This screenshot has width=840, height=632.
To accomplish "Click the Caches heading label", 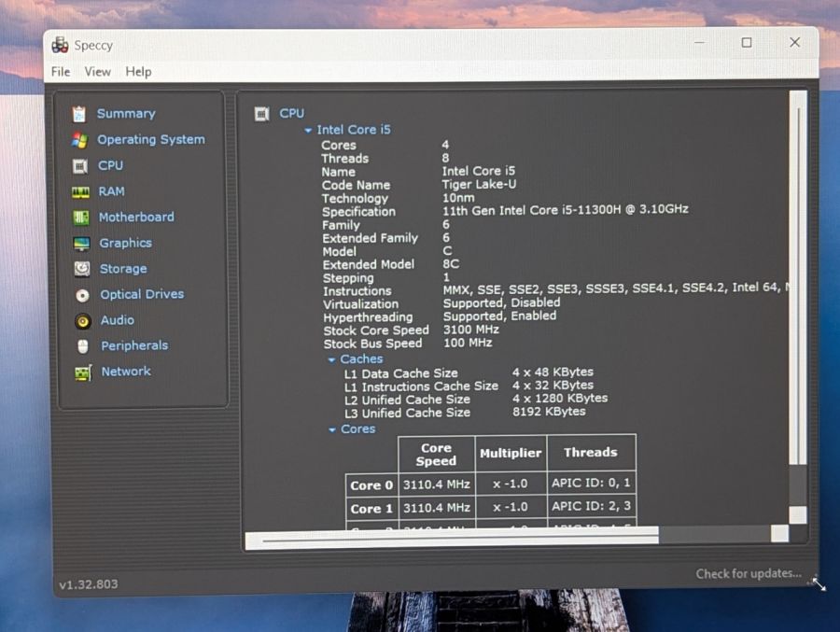I will 361,358.
